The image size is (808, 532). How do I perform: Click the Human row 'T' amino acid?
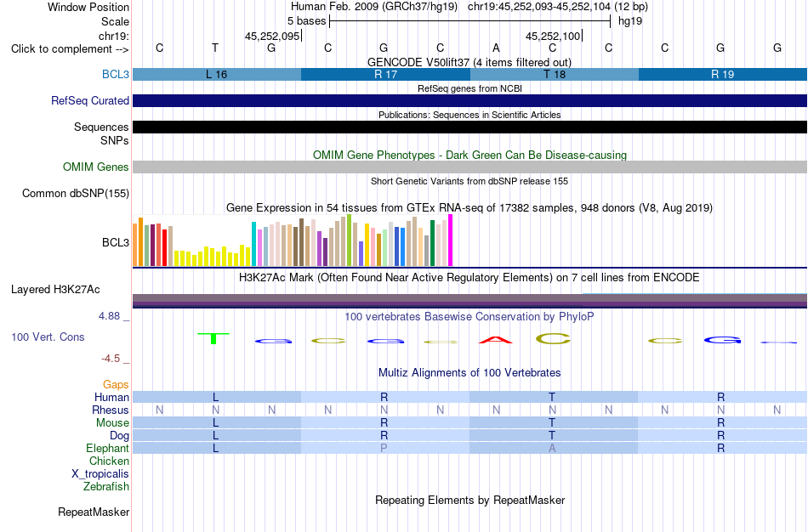click(552, 397)
